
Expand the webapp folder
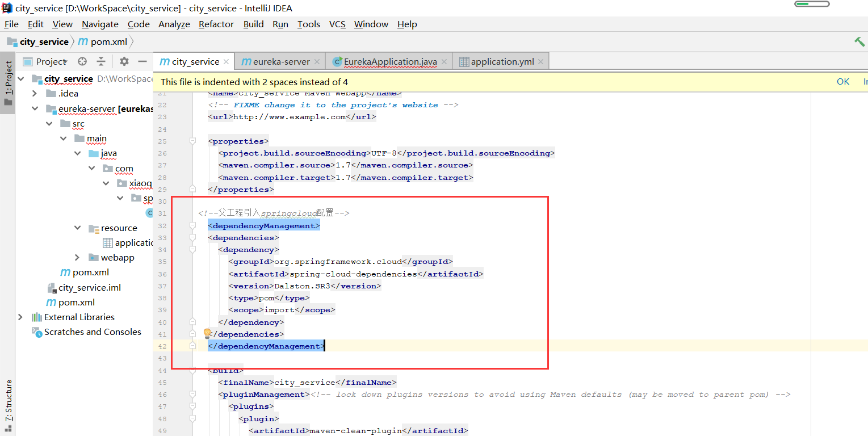(77, 258)
